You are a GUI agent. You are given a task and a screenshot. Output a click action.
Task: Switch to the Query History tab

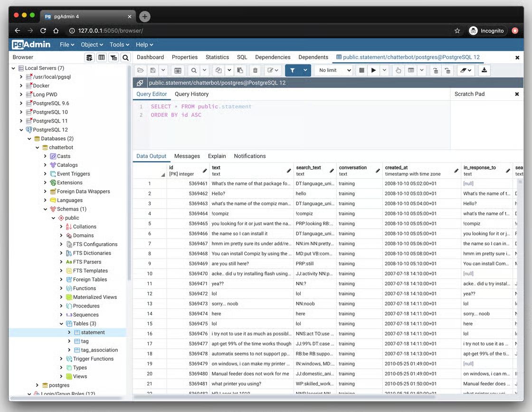pyautogui.click(x=192, y=94)
